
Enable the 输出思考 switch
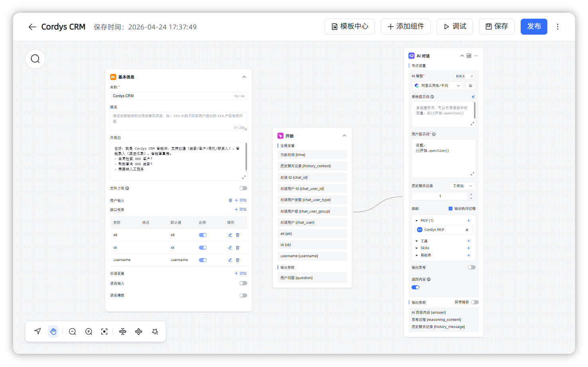[x=472, y=267]
